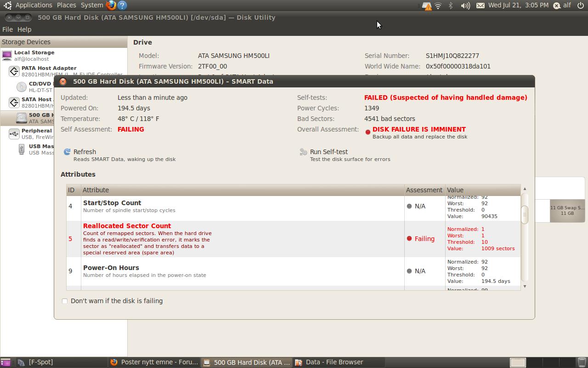The height and width of the screenshot is (368, 588).
Task: Select the CD/DVD drive icon
Action: [x=22, y=87]
